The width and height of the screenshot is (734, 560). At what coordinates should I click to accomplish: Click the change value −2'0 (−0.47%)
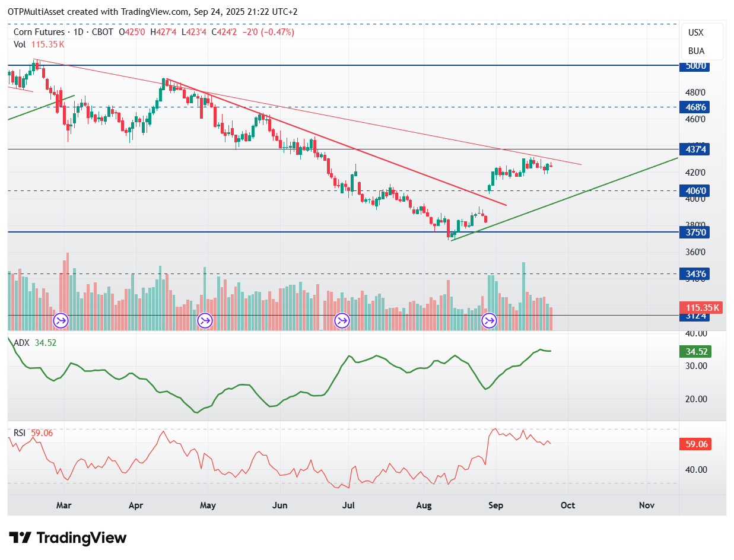[x=268, y=32]
